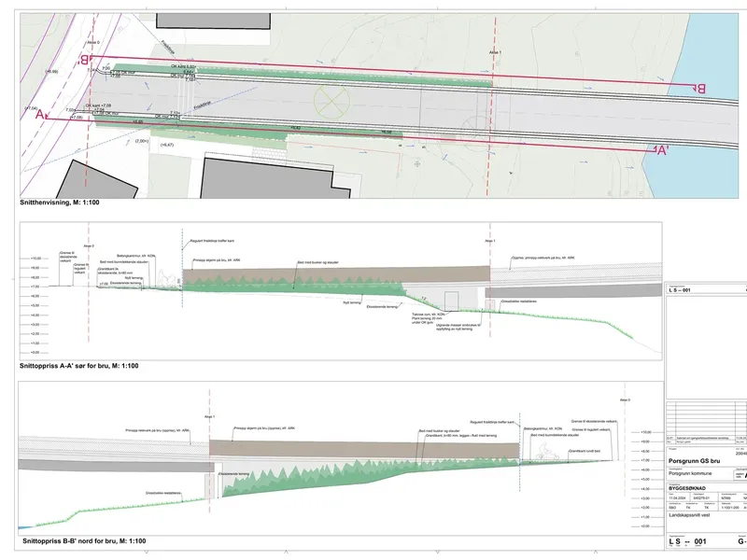This screenshot has height=560, width=747.
Task: Click the +10,00 elevation mark in section A-A'
Action: 35,259
